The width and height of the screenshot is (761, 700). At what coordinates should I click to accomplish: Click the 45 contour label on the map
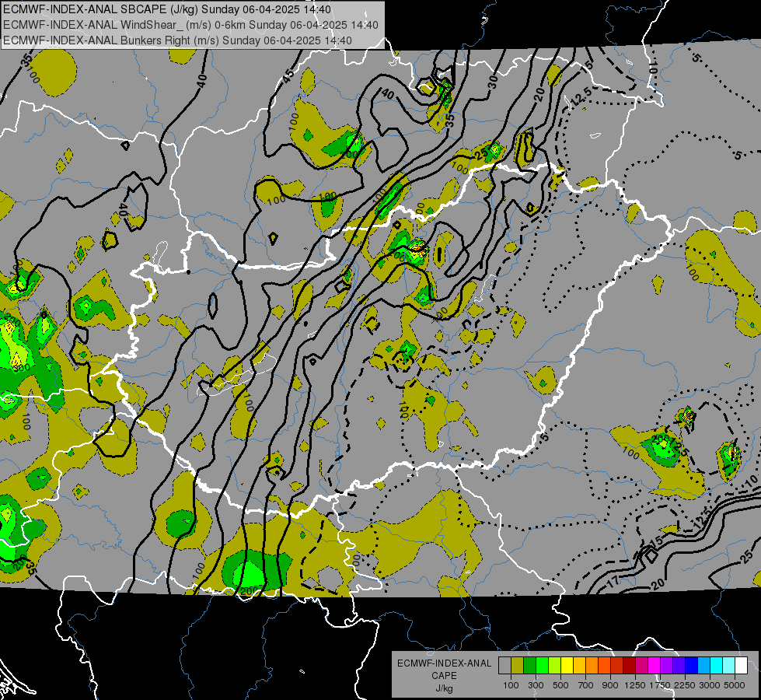pyautogui.click(x=288, y=75)
